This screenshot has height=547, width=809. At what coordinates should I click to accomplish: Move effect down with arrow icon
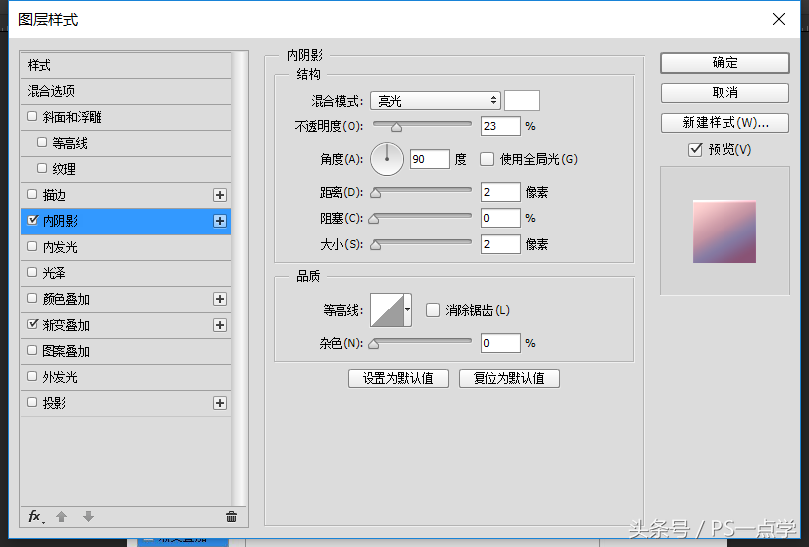point(88,517)
